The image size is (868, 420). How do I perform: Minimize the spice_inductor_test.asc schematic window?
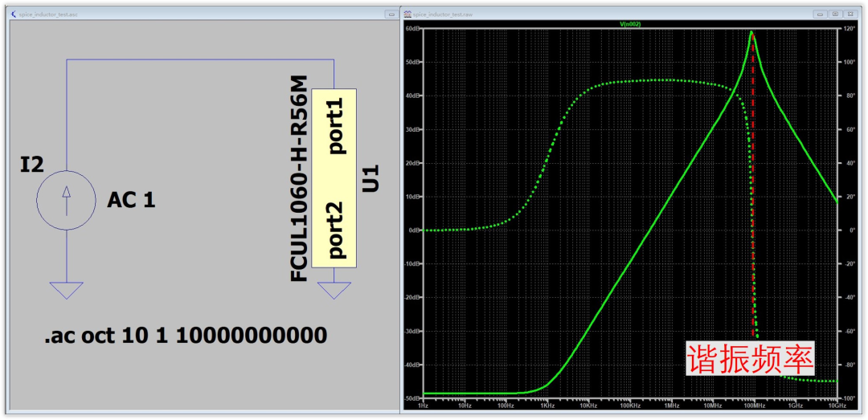pos(392,14)
